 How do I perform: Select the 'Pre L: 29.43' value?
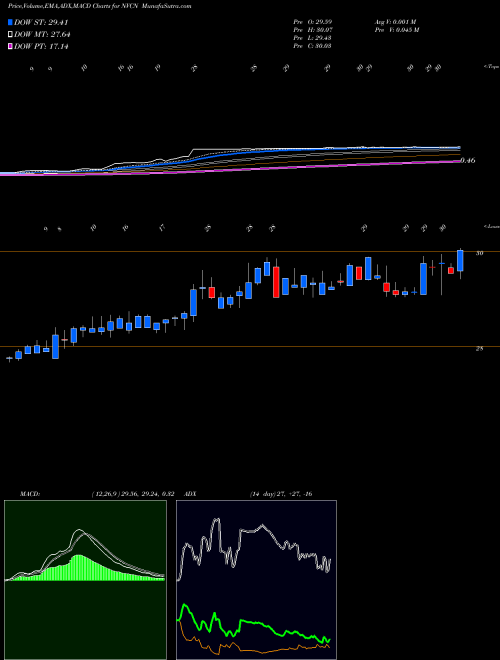[312, 37]
